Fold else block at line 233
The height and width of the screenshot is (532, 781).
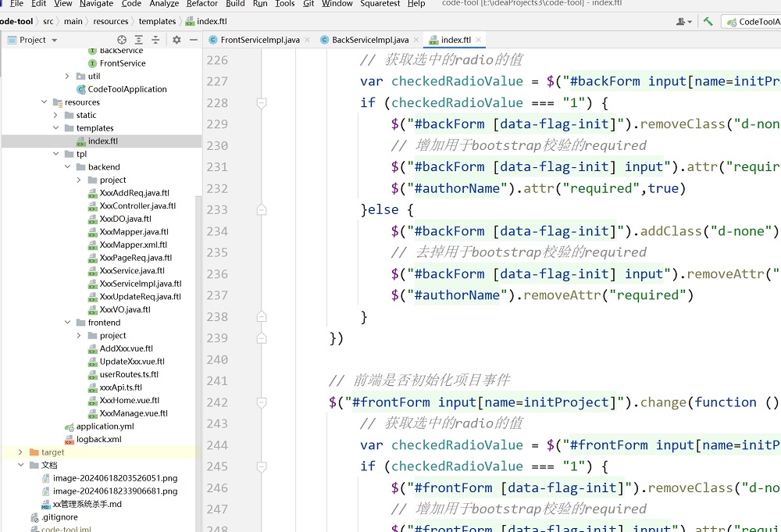coord(262,210)
